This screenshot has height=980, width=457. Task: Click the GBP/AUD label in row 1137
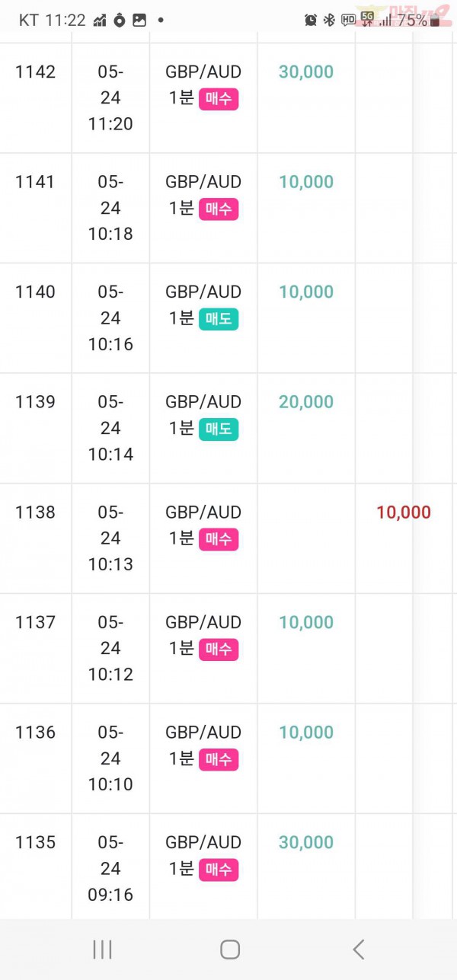pyautogui.click(x=203, y=622)
